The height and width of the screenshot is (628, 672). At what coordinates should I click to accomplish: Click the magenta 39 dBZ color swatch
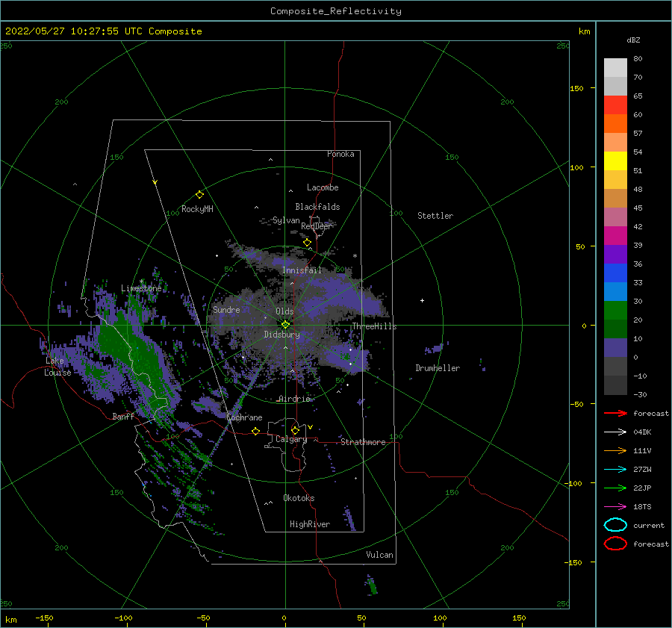pyautogui.click(x=615, y=235)
